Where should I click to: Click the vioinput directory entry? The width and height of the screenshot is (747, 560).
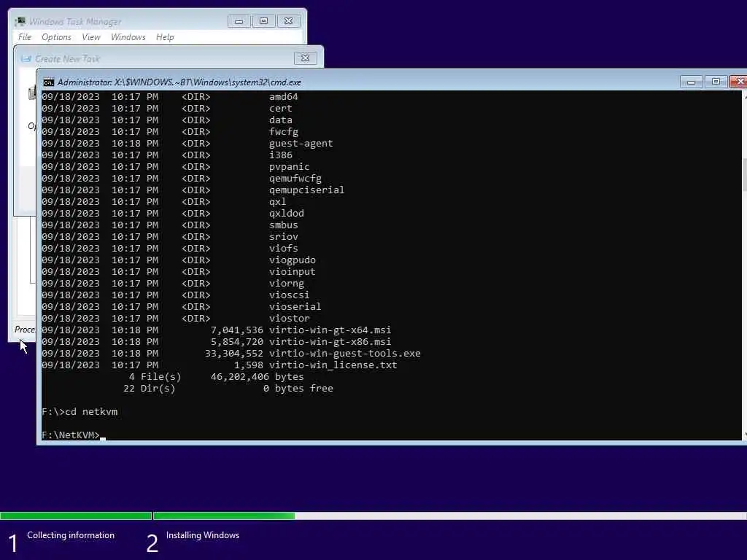tap(292, 271)
